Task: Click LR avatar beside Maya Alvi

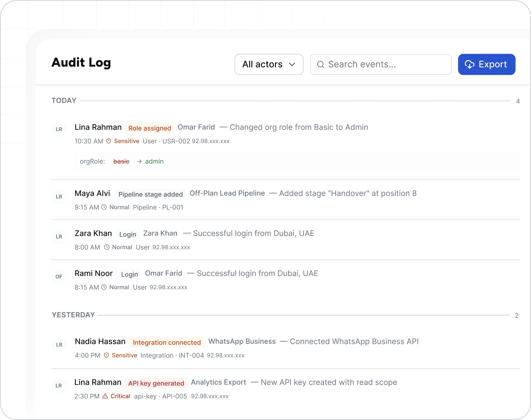Action: [59, 197]
